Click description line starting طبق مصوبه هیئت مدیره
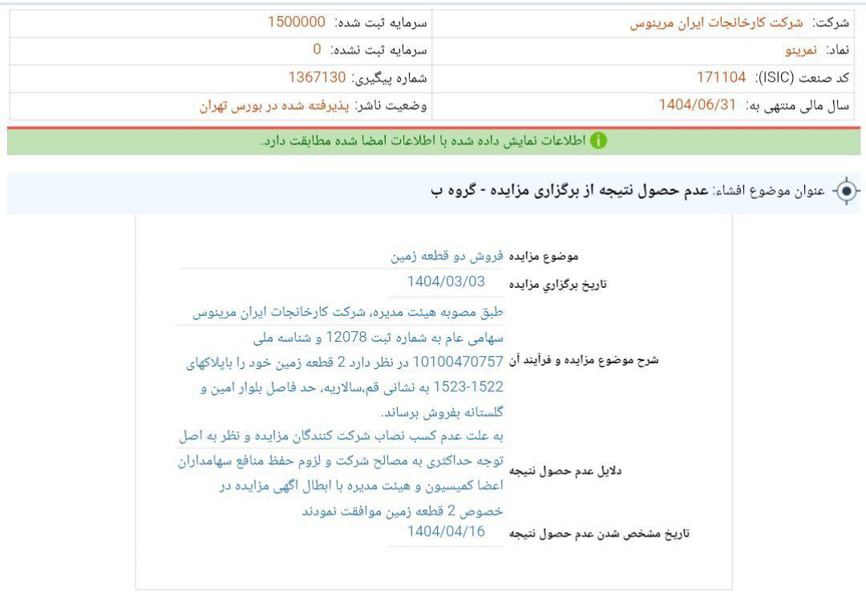 (x=348, y=312)
